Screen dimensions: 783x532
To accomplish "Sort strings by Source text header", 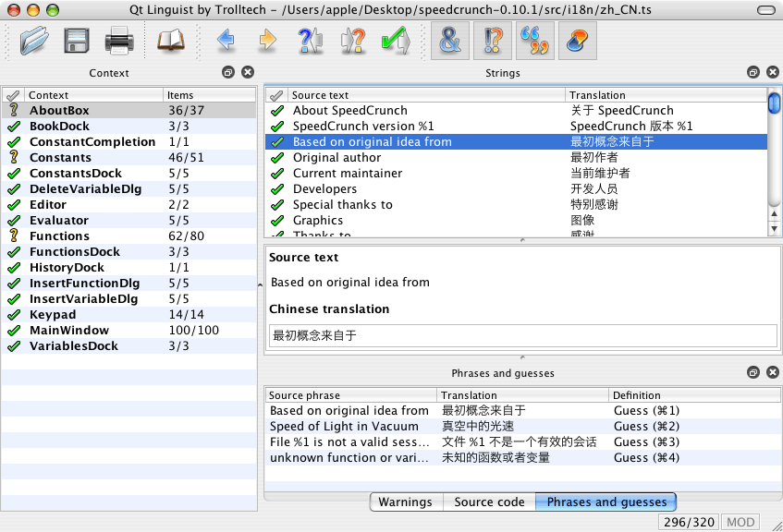I will pyautogui.click(x=426, y=95).
